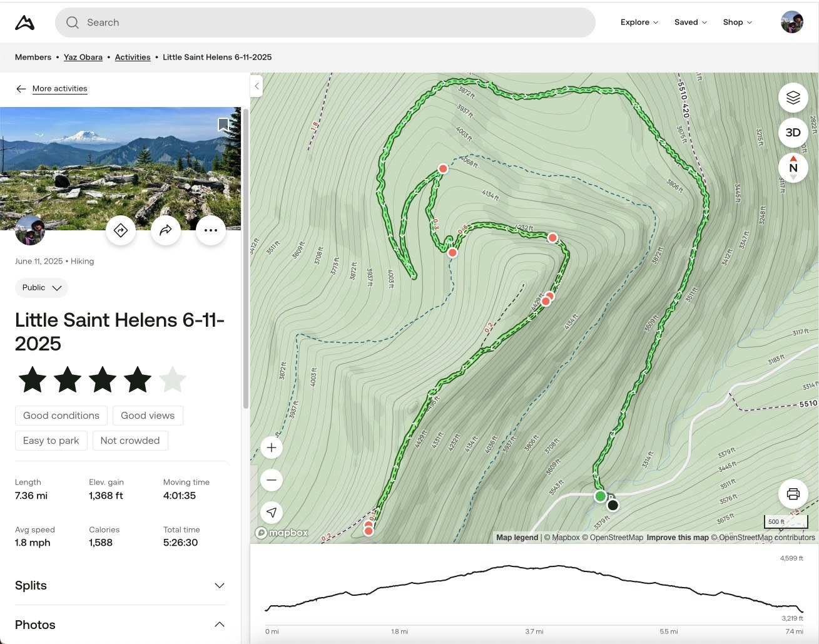Open the map layers selector
The image size is (819, 644).
pos(793,98)
